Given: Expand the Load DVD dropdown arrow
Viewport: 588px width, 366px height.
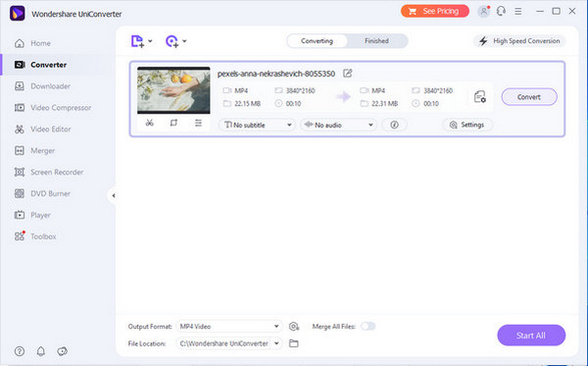Looking at the screenshot, I should click(184, 41).
